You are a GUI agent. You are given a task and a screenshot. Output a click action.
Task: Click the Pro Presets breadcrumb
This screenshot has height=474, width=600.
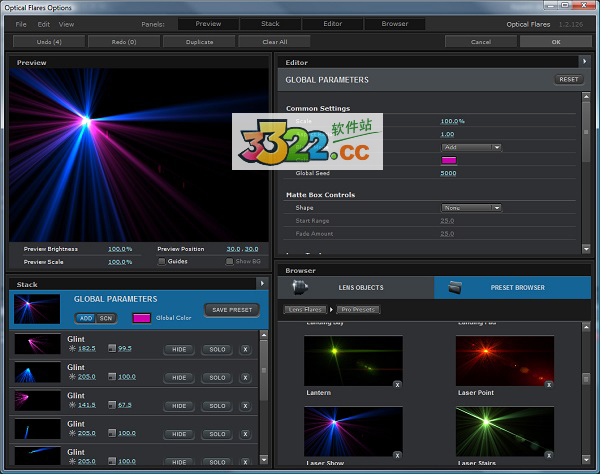point(358,309)
